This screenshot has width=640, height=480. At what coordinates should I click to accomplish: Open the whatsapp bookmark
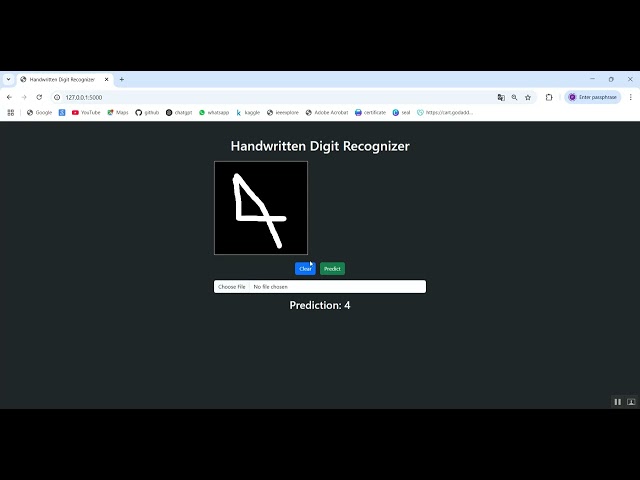tap(214, 113)
